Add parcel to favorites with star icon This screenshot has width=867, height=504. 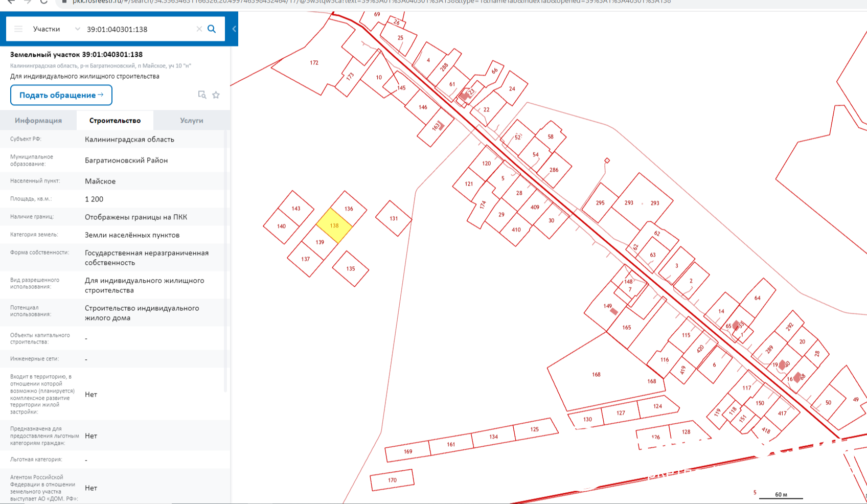[216, 95]
